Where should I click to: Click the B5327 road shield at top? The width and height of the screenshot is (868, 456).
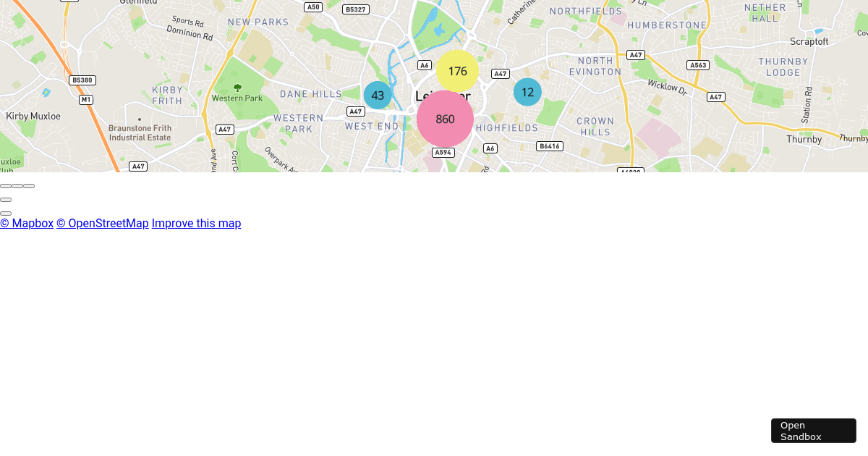pos(355,9)
